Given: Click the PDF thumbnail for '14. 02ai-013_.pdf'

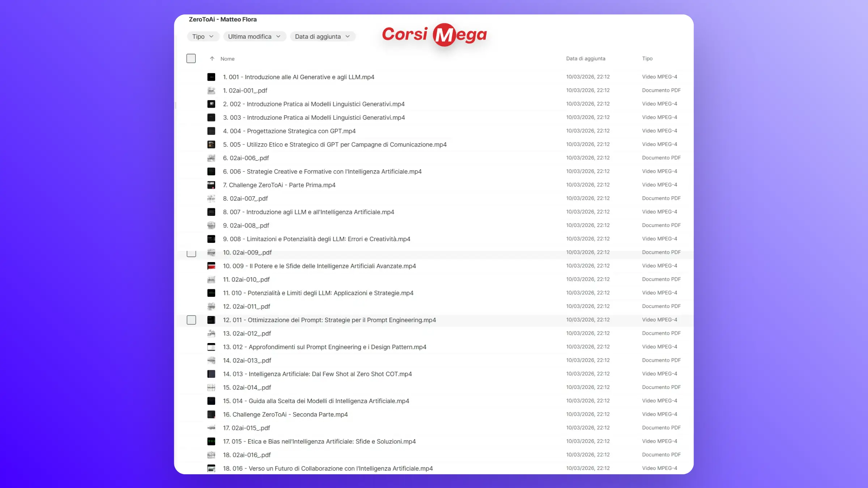Looking at the screenshot, I should [211, 360].
